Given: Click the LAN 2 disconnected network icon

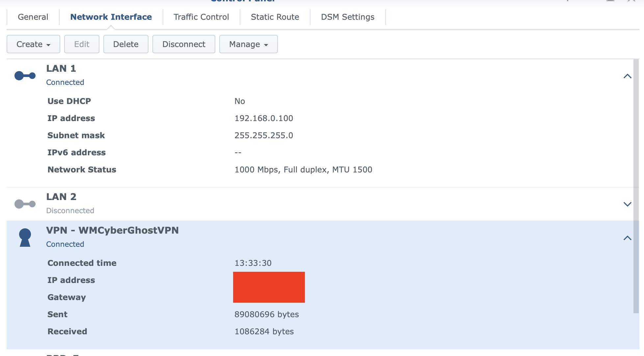Looking at the screenshot, I should pyautogui.click(x=25, y=204).
